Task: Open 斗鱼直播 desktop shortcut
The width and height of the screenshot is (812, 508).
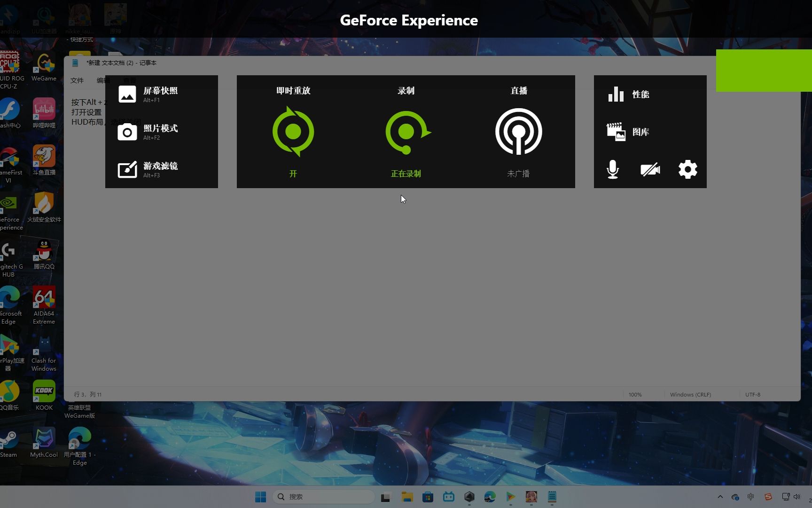Action: 44,160
